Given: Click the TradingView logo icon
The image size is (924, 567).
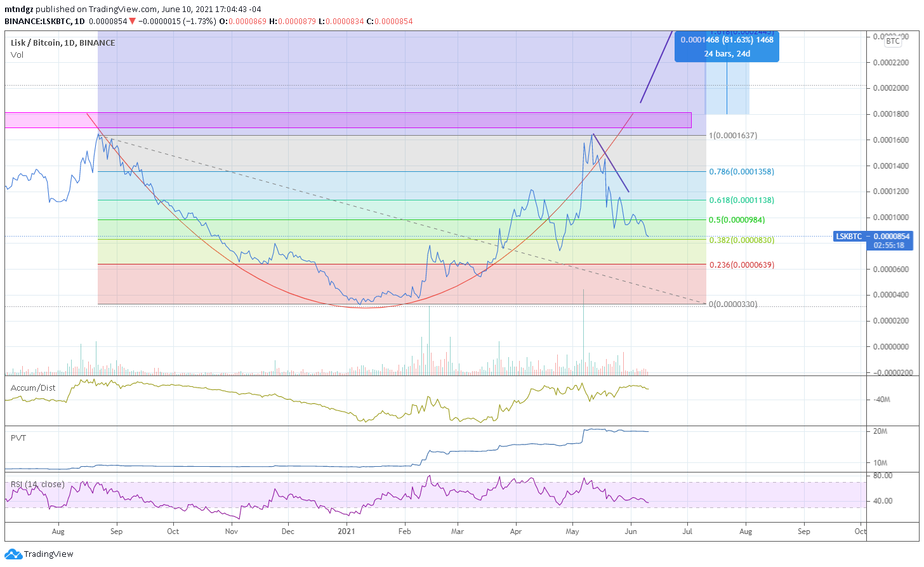Looking at the screenshot, I should pyautogui.click(x=13, y=554).
